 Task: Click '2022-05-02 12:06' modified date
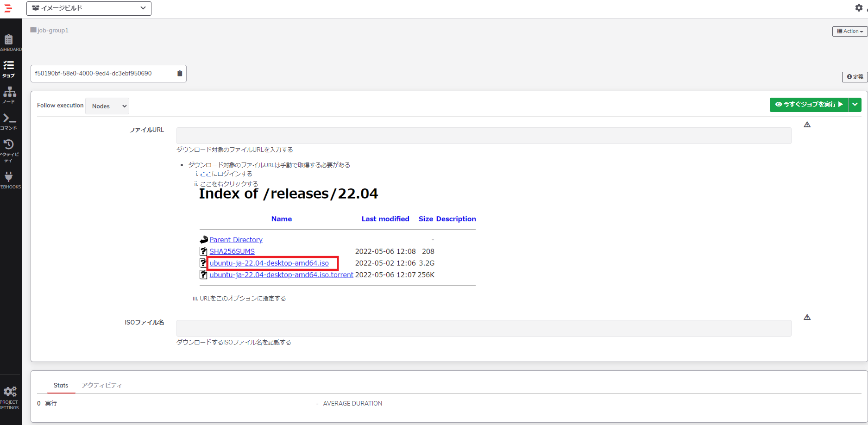385,263
